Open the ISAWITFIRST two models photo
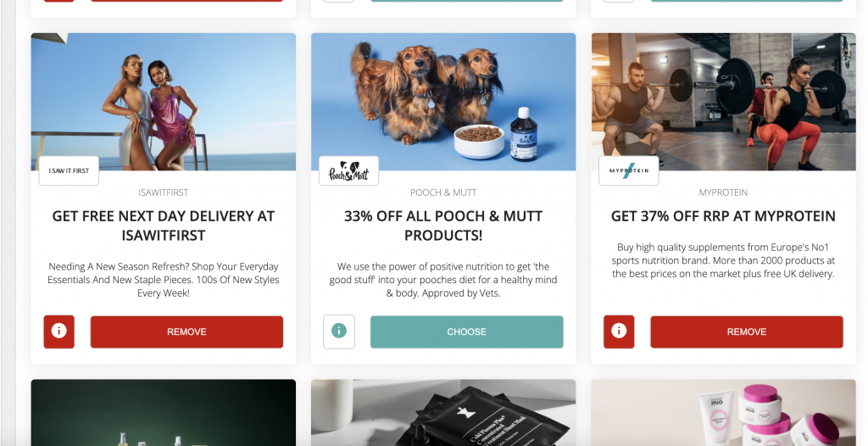This screenshot has width=868, height=446. click(x=164, y=102)
